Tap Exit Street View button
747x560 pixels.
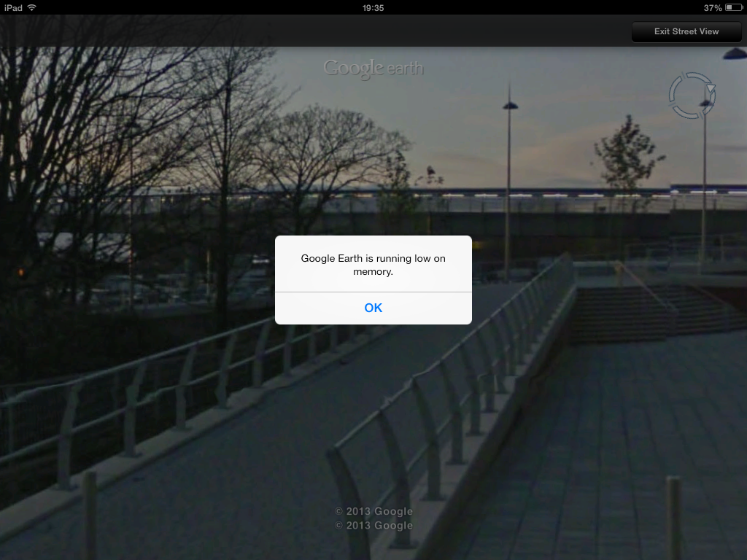[686, 31]
